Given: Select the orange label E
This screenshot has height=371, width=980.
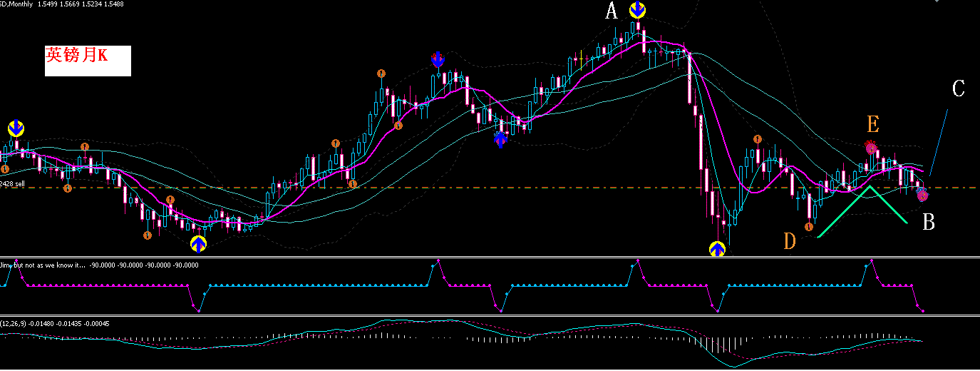Looking at the screenshot, I should [x=873, y=126].
